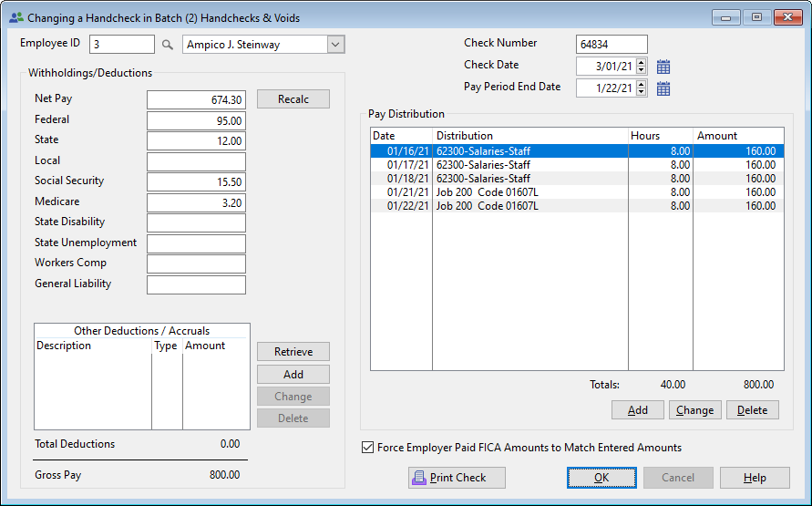Viewport: 812px width, 506px height.
Task: Decrease Pay Period End Date with down arrow
Action: pyautogui.click(x=642, y=92)
